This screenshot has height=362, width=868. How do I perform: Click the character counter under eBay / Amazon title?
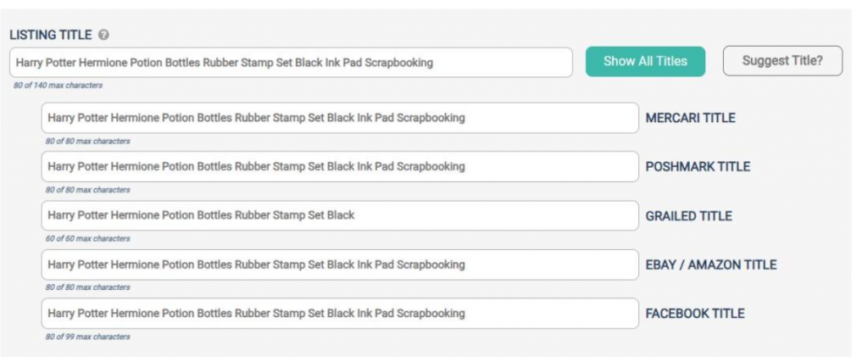87,287
